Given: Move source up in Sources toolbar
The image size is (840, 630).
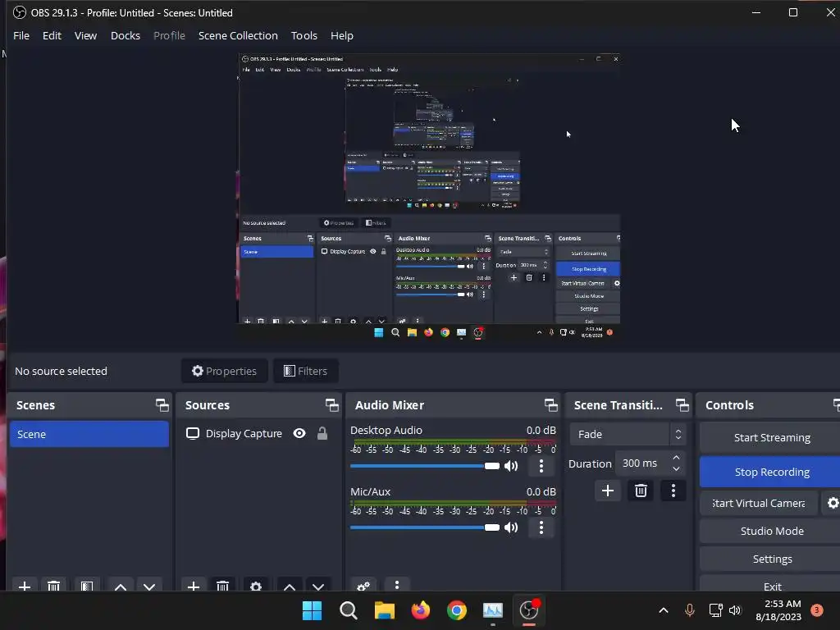Looking at the screenshot, I should (x=290, y=586).
